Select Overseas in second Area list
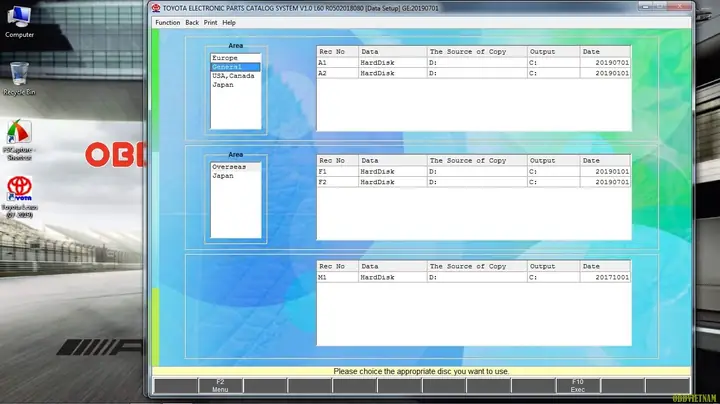The height and width of the screenshot is (404, 720). 236,167
